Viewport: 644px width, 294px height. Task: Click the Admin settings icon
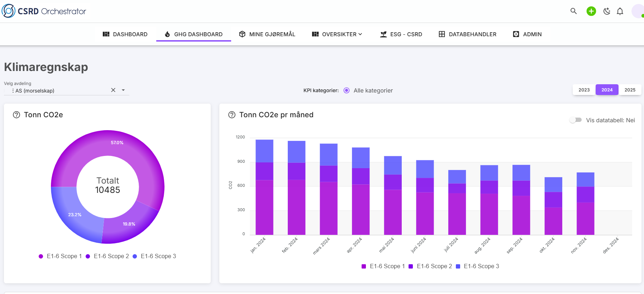(x=516, y=34)
